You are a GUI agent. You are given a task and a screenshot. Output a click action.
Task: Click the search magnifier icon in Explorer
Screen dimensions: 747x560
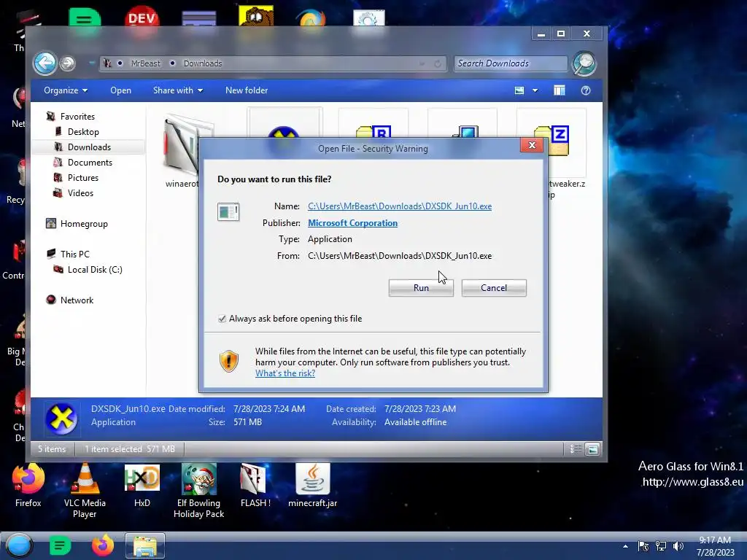(x=584, y=63)
